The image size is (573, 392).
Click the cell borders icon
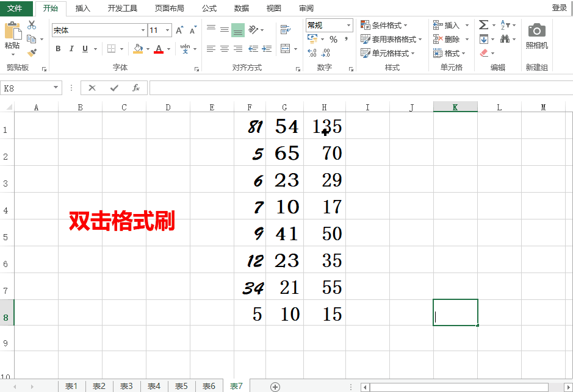coord(112,49)
